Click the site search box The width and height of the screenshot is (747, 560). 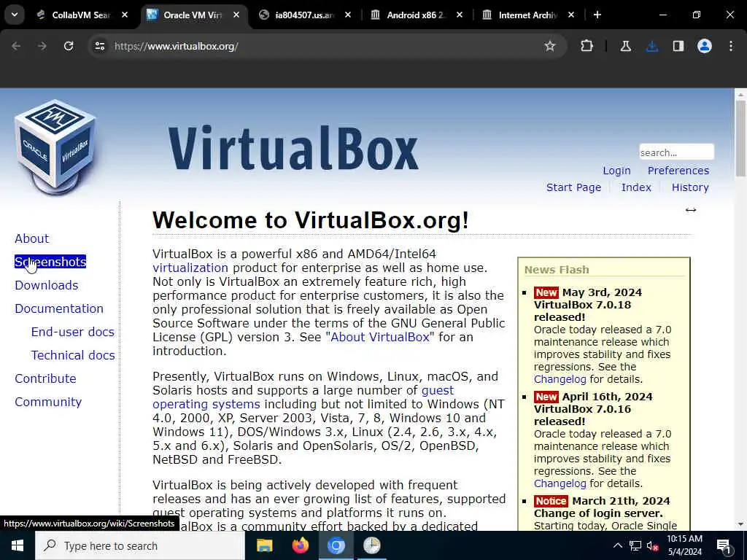point(676,152)
